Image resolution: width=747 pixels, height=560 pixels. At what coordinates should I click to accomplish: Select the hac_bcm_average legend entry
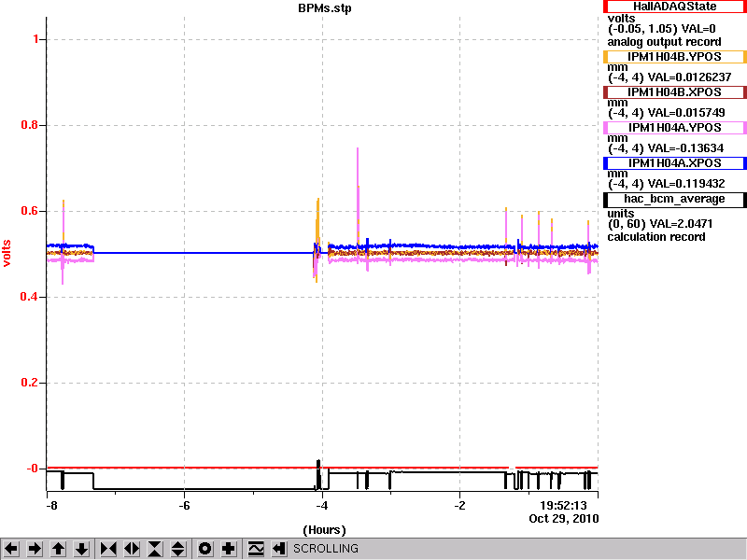[x=674, y=199]
